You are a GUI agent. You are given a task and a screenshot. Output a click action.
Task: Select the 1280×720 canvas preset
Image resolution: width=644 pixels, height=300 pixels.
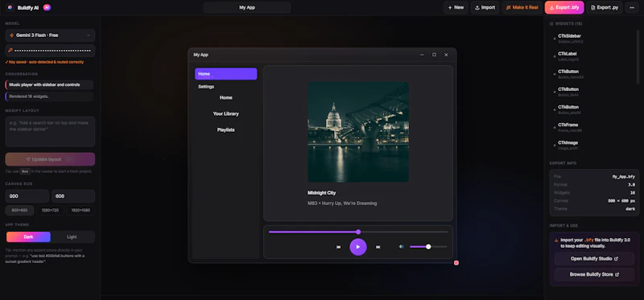tap(50, 210)
